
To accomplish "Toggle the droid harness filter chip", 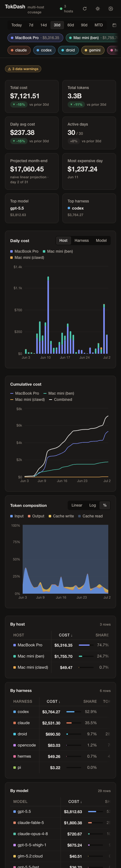I will coord(69,50).
